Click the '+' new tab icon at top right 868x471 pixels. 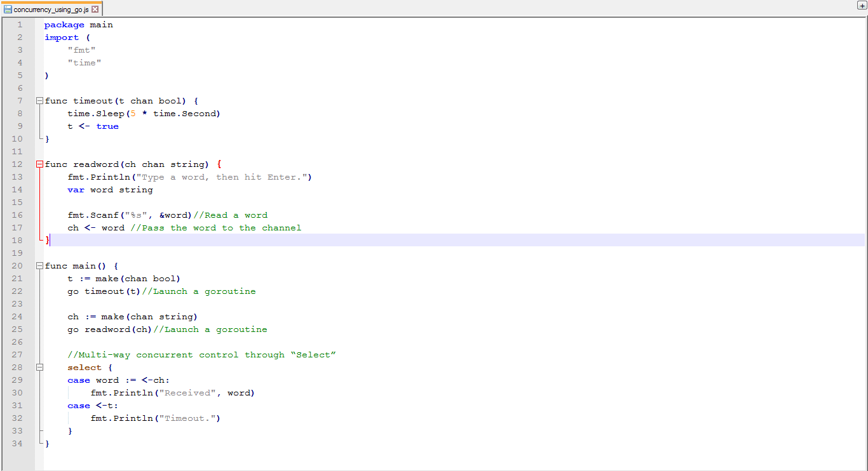click(x=862, y=4)
